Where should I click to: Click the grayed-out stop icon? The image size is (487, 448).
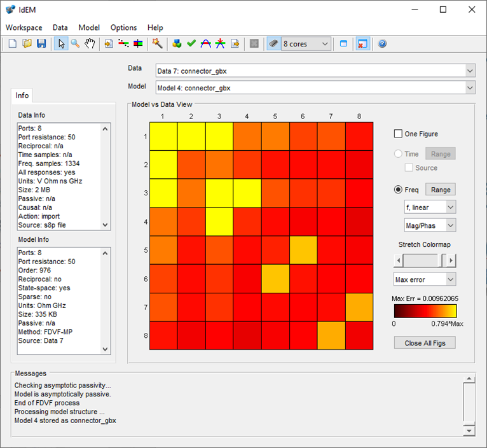click(x=254, y=44)
